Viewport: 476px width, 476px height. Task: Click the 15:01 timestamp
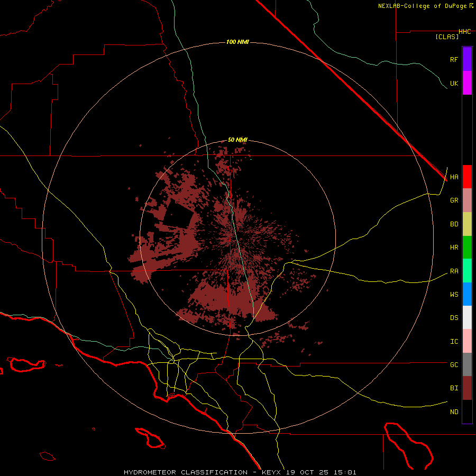346,472
